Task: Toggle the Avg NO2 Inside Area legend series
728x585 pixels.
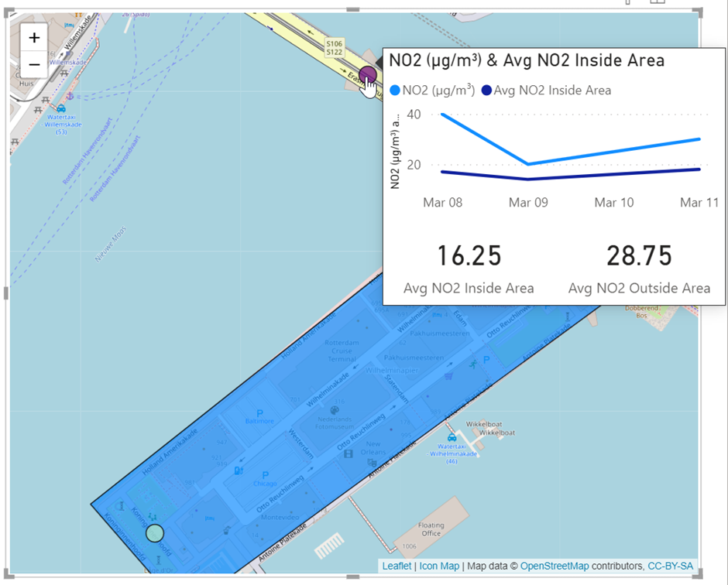Action: click(546, 91)
